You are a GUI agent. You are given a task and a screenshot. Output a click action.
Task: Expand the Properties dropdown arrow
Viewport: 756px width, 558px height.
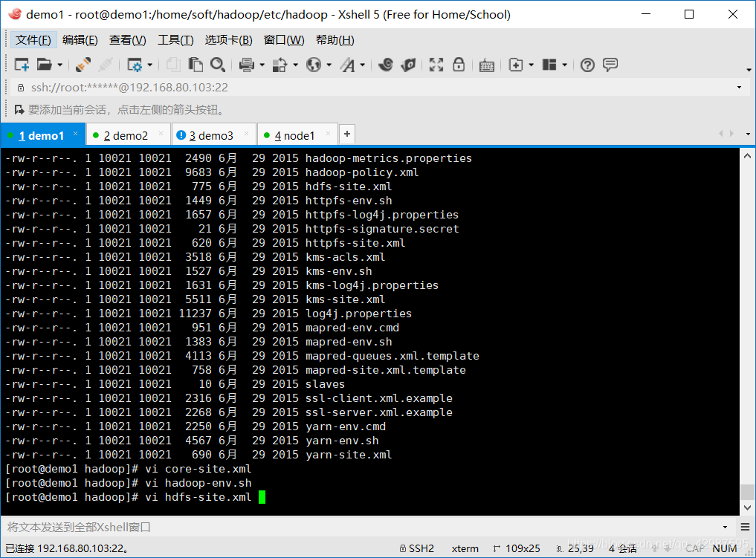pos(150,65)
